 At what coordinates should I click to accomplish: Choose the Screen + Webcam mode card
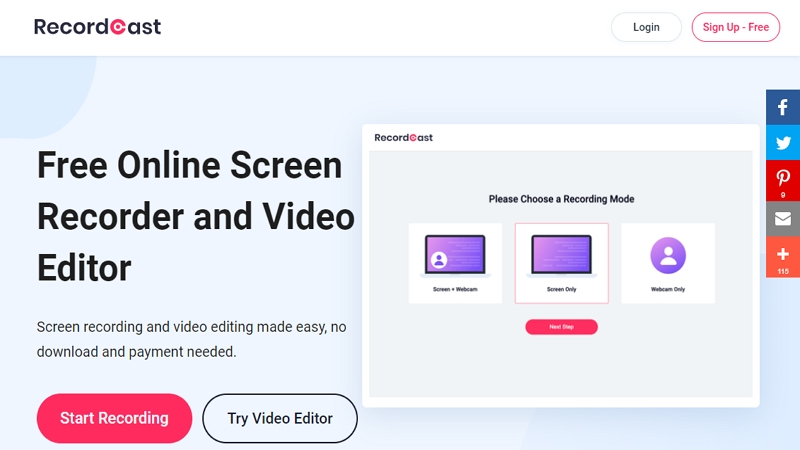click(455, 263)
